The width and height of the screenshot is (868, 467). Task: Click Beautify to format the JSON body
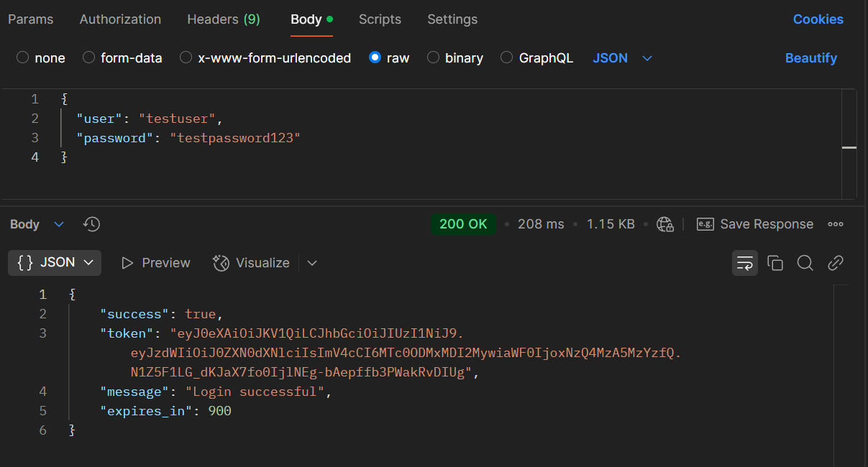[x=811, y=57]
